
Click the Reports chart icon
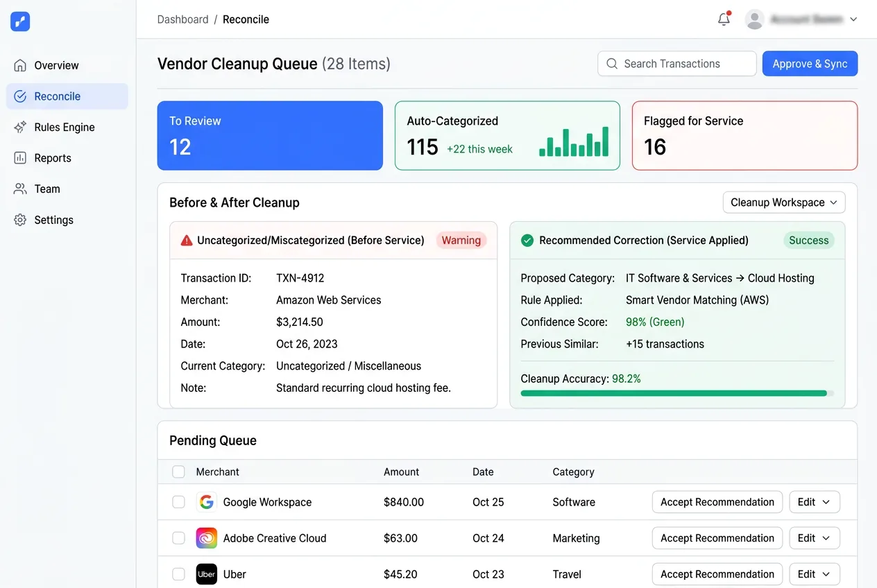[20, 158]
